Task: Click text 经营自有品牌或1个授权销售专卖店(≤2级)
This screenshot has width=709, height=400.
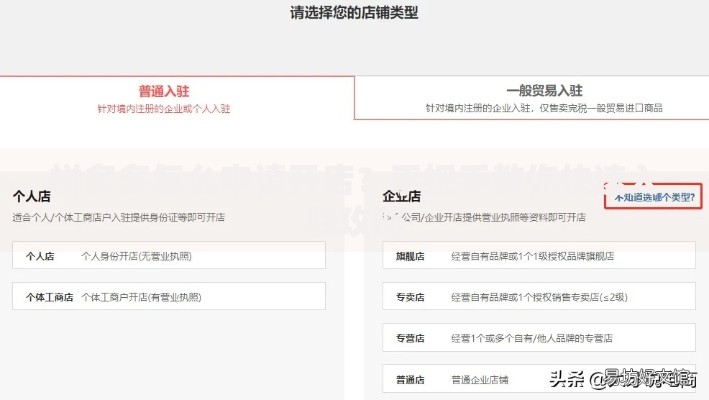Action: click(x=539, y=297)
